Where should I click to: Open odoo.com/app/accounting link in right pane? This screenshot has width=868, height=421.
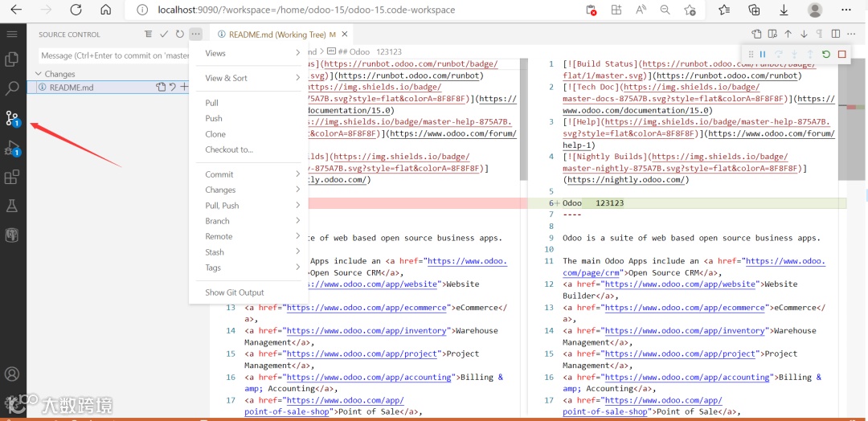point(689,377)
